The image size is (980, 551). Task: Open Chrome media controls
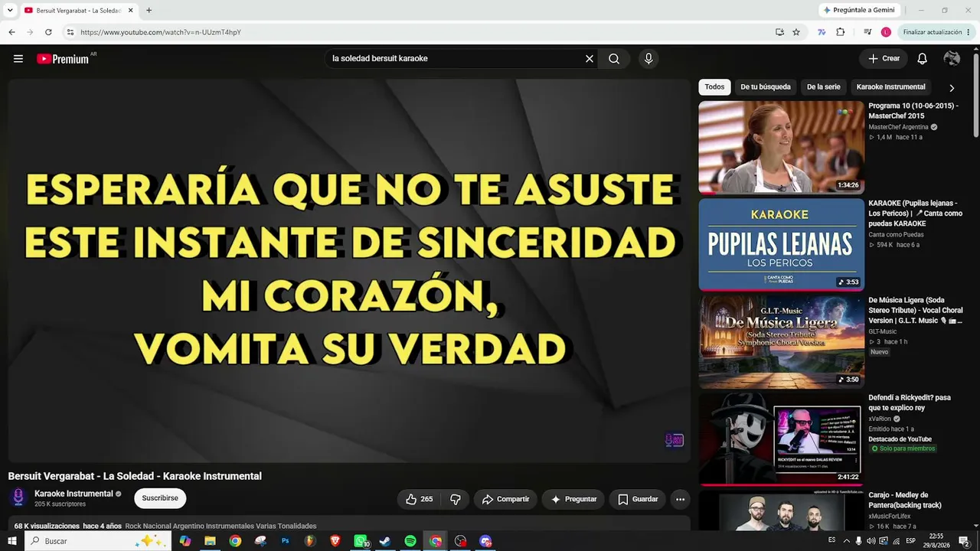[867, 32]
